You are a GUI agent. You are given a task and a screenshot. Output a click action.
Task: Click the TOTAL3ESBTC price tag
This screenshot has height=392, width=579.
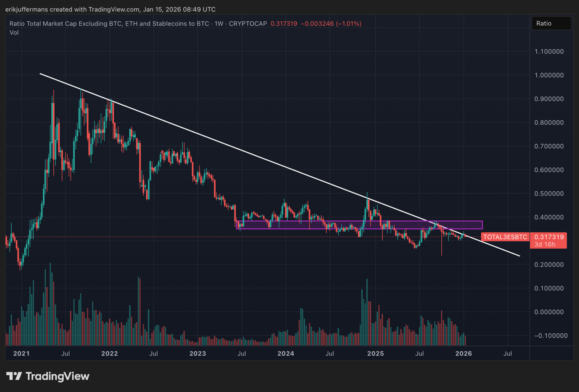pos(505,237)
